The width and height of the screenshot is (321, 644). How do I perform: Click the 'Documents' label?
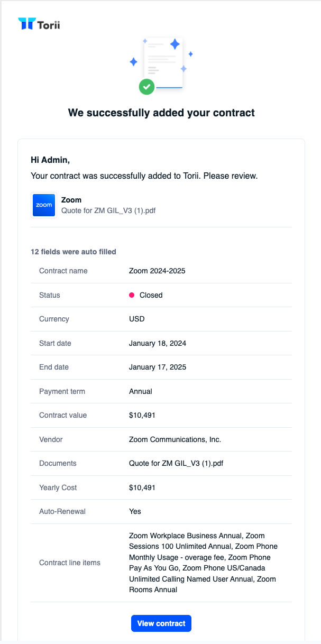(x=58, y=463)
